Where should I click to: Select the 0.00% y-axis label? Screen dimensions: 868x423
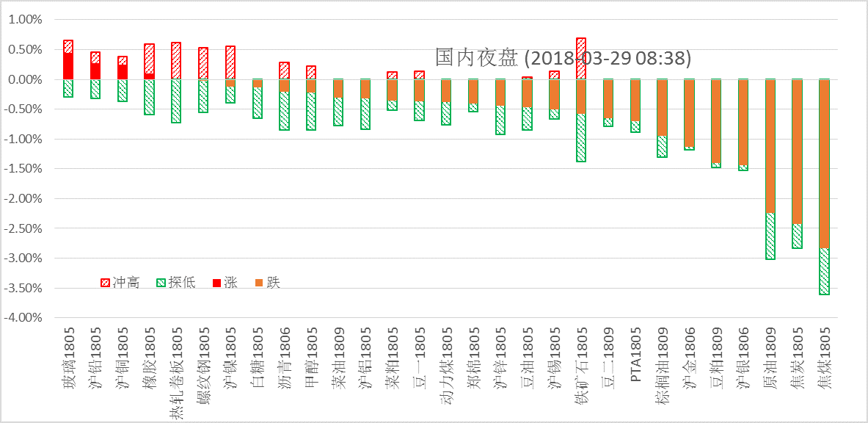(x=26, y=79)
